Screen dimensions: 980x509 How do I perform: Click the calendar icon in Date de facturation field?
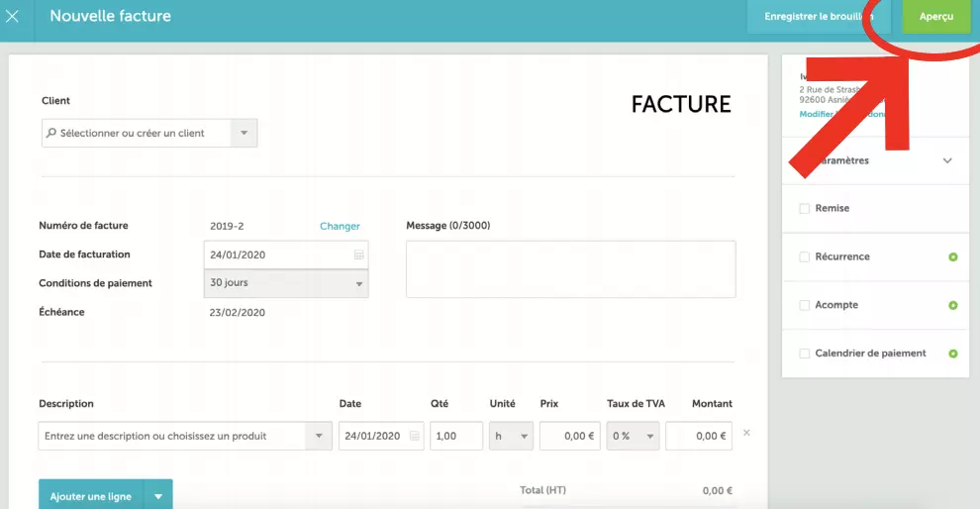point(358,255)
